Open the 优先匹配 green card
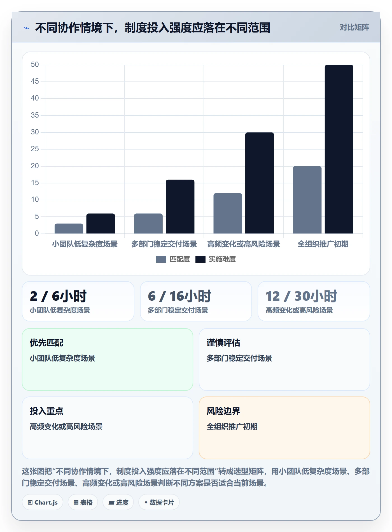The width and height of the screenshot is (392, 532). click(x=108, y=360)
